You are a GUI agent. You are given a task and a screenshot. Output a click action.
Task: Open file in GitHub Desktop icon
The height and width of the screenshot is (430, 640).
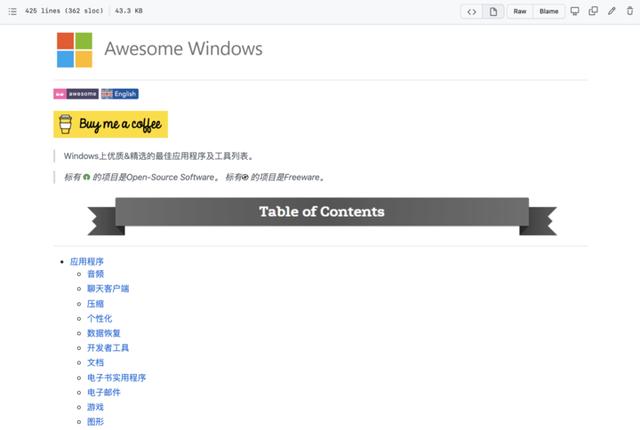click(574, 11)
